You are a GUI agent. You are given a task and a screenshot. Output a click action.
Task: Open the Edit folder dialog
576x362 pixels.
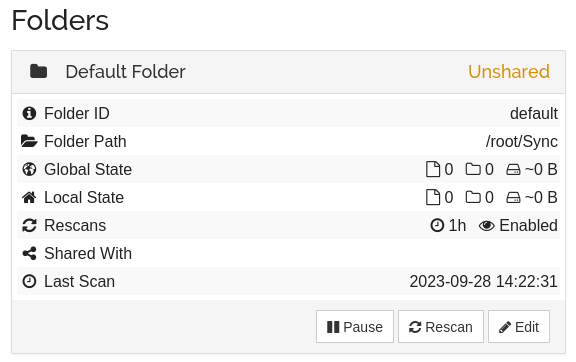tap(519, 327)
